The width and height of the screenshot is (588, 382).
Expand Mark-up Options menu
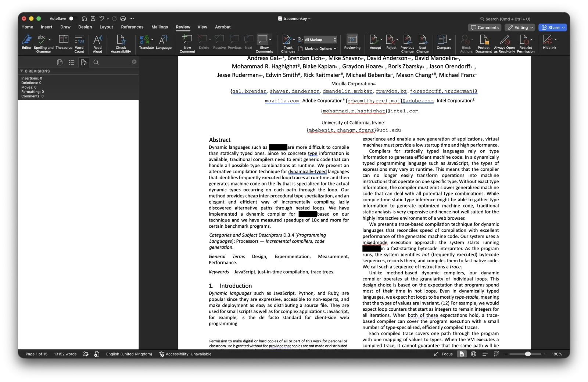pos(318,48)
